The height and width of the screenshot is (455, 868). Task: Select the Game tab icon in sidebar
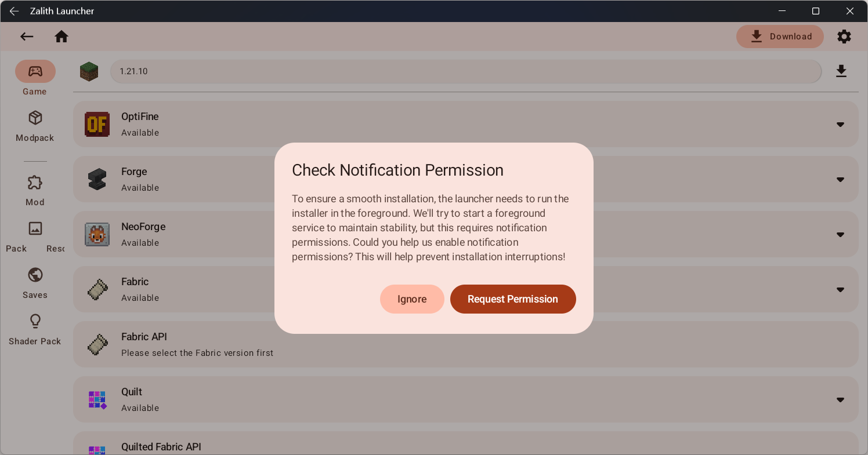[35, 71]
